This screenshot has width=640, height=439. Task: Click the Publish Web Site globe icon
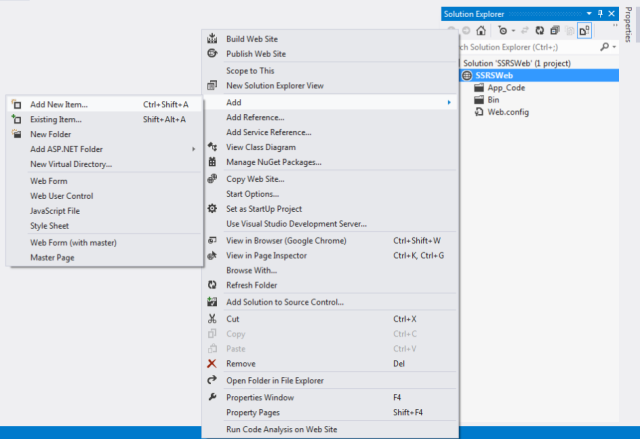(212, 53)
